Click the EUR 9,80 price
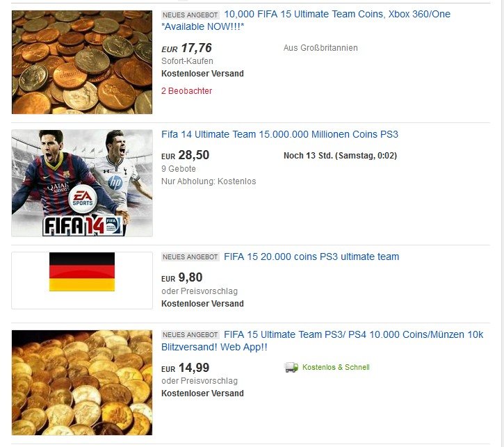This screenshot has height=447, width=504. [182, 277]
